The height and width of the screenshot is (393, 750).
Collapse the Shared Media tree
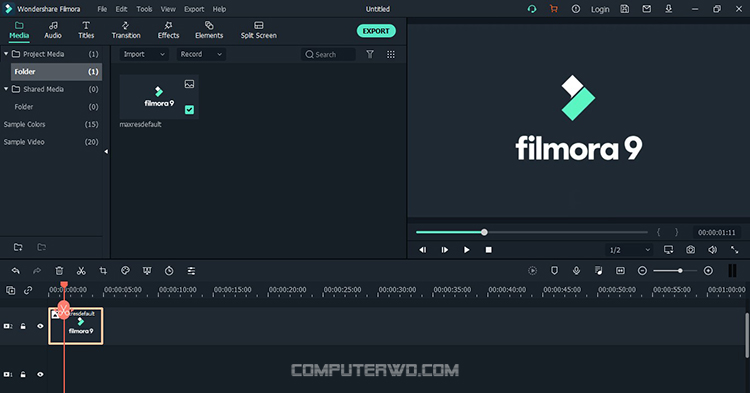[6, 89]
